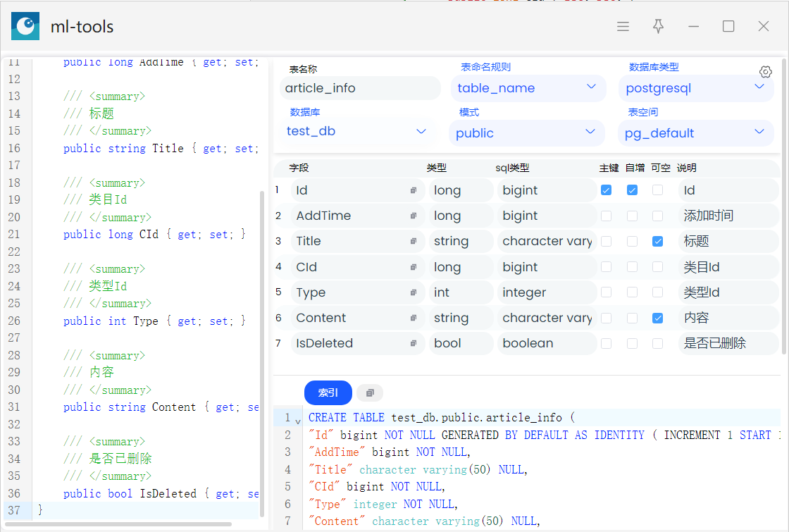Screen dimensions: 789x532
Task: Click the 索引 button
Action: click(328, 393)
